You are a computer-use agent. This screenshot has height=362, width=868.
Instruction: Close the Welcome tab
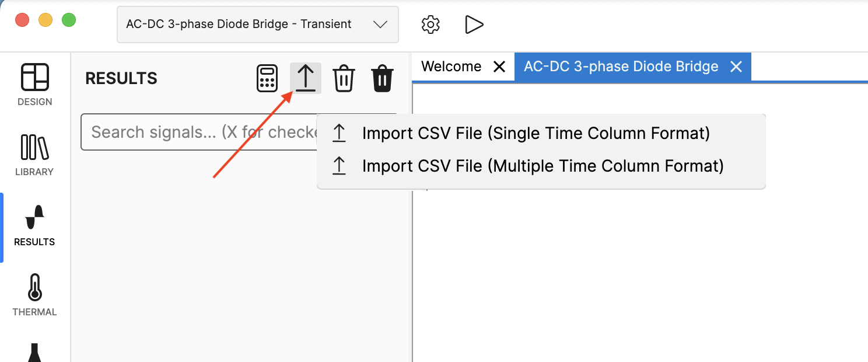click(499, 66)
